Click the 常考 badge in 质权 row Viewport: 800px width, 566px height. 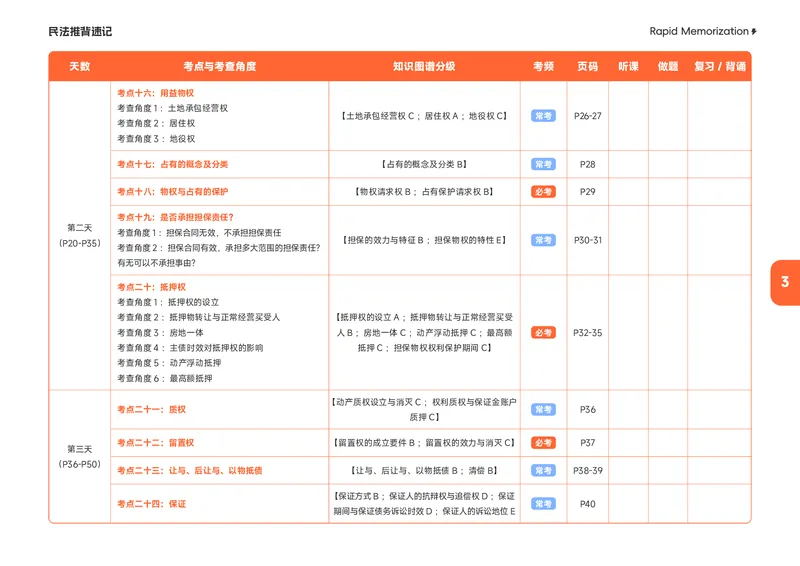(543, 410)
